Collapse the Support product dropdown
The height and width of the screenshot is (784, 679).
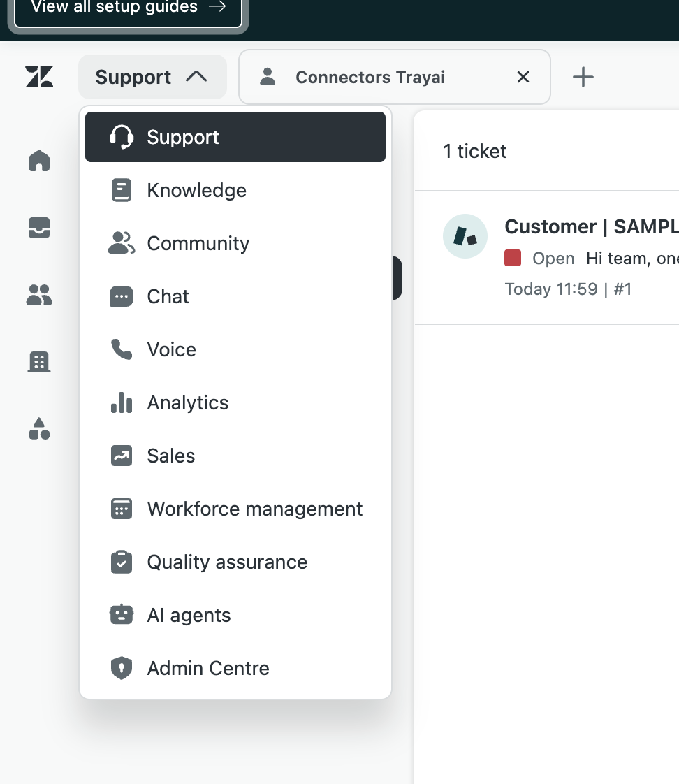(x=152, y=77)
